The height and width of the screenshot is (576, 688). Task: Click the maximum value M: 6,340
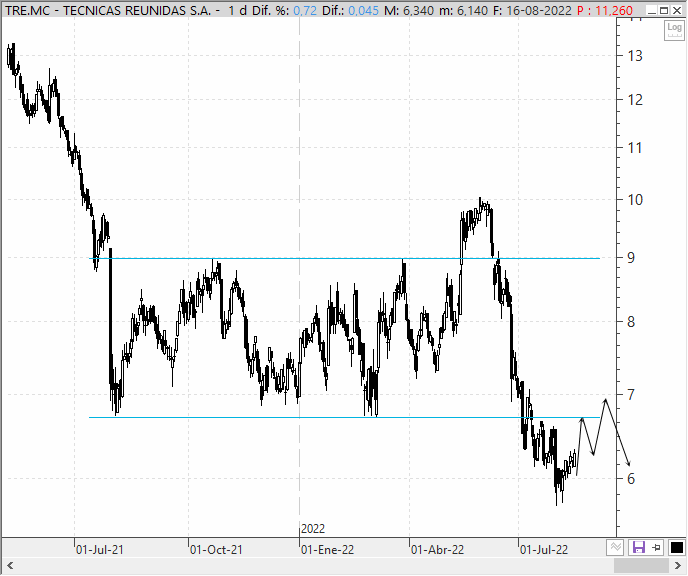point(409,11)
